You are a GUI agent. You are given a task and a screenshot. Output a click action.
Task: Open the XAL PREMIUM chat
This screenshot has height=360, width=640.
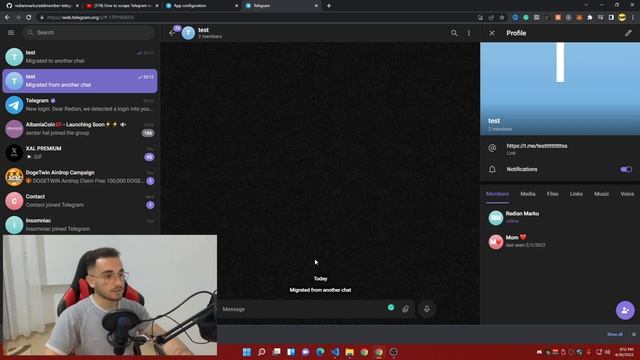pyautogui.click(x=80, y=153)
